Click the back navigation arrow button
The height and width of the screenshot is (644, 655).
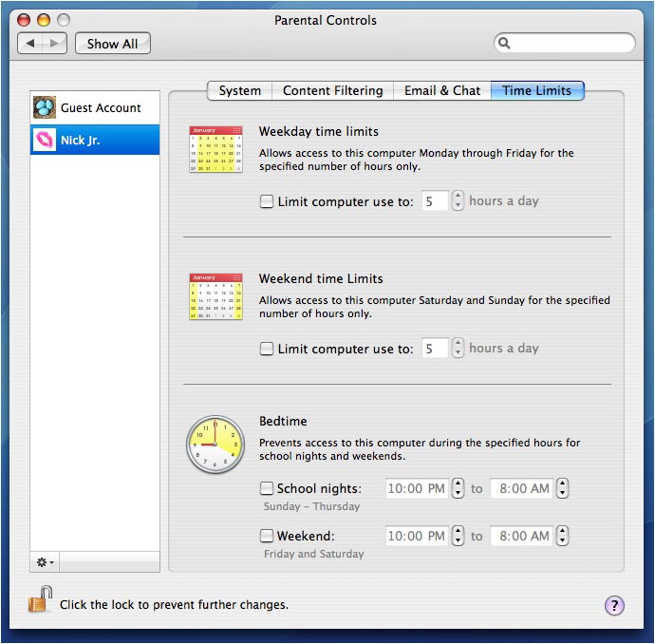[x=31, y=44]
